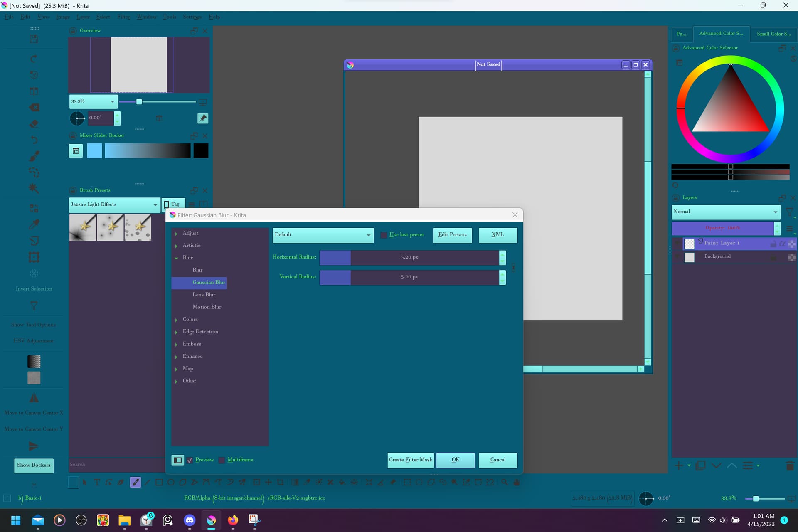The image size is (798, 532).
Task: Switch to Small Color Selector tab
Action: (x=773, y=34)
